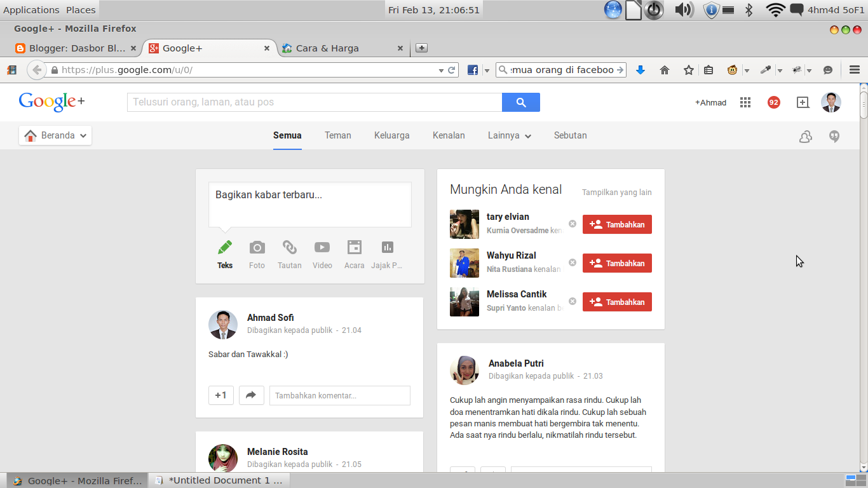The width and height of the screenshot is (868, 488).
Task: Open search engine selector dropdown arrow
Action: pos(487,70)
